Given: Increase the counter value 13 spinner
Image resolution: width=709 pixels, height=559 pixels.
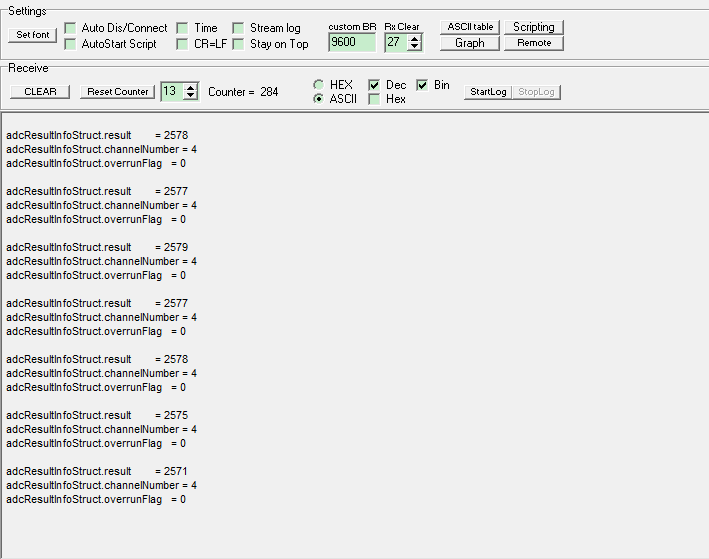Looking at the screenshot, I should tap(190, 88).
